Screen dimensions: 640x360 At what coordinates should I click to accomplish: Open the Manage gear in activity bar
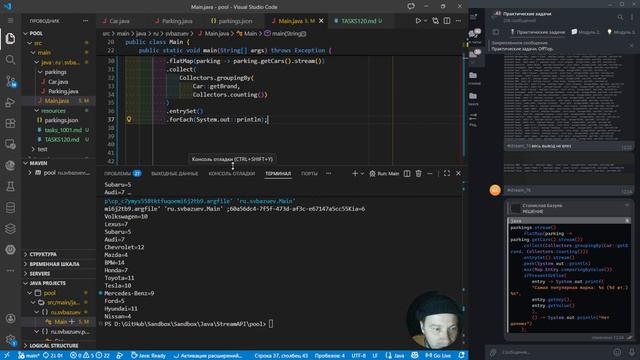coord(10,340)
